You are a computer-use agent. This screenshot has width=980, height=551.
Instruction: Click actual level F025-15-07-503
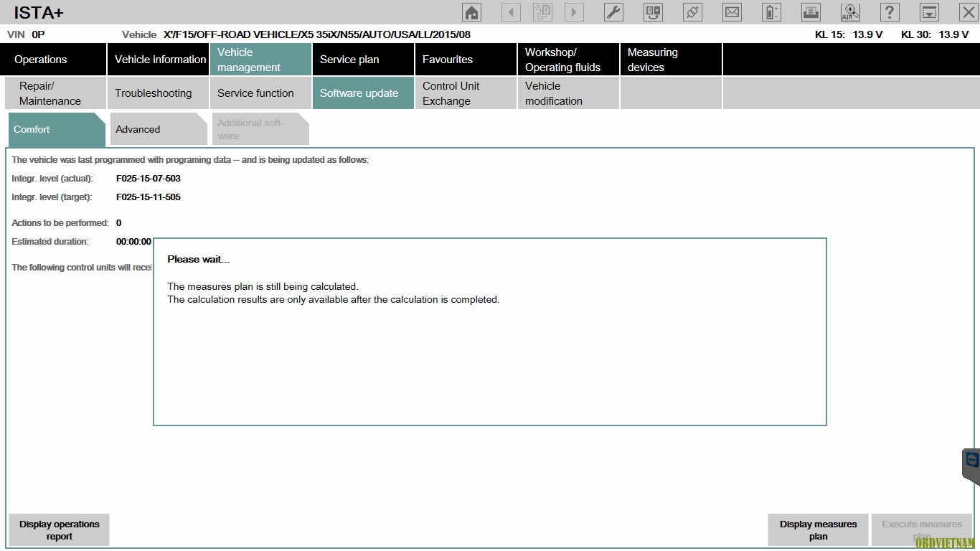tap(149, 179)
